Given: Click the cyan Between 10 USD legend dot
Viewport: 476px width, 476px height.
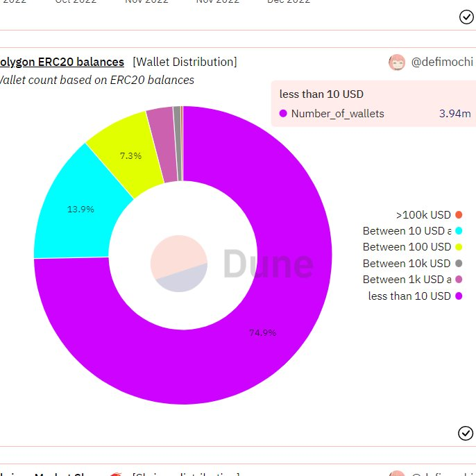Looking at the screenshot, I should [x=459, y=231].
